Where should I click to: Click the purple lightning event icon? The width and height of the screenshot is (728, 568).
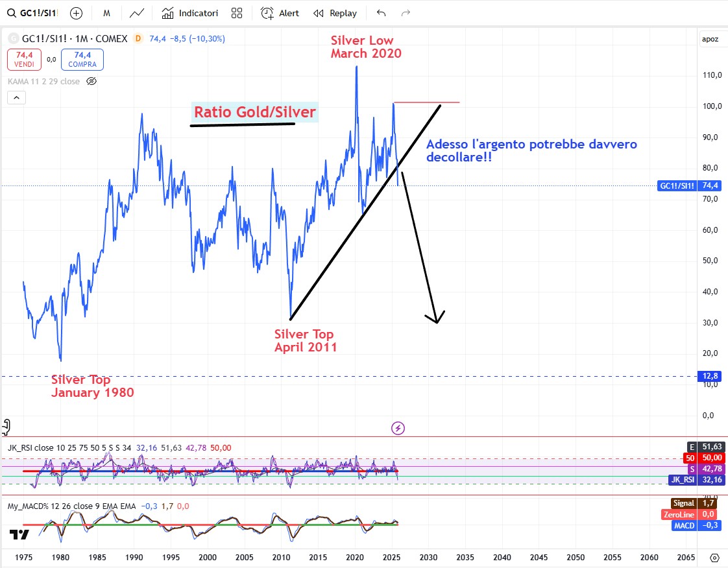tap(398, 428)
